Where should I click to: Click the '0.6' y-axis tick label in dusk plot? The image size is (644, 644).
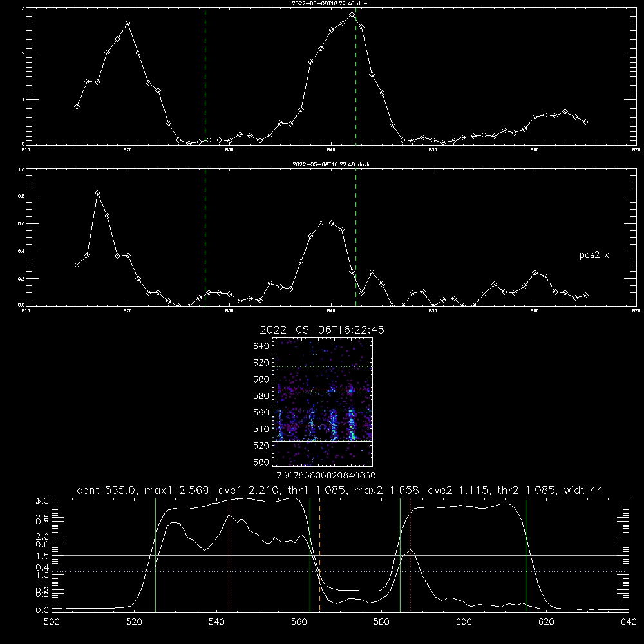click(x=21, y=224)
